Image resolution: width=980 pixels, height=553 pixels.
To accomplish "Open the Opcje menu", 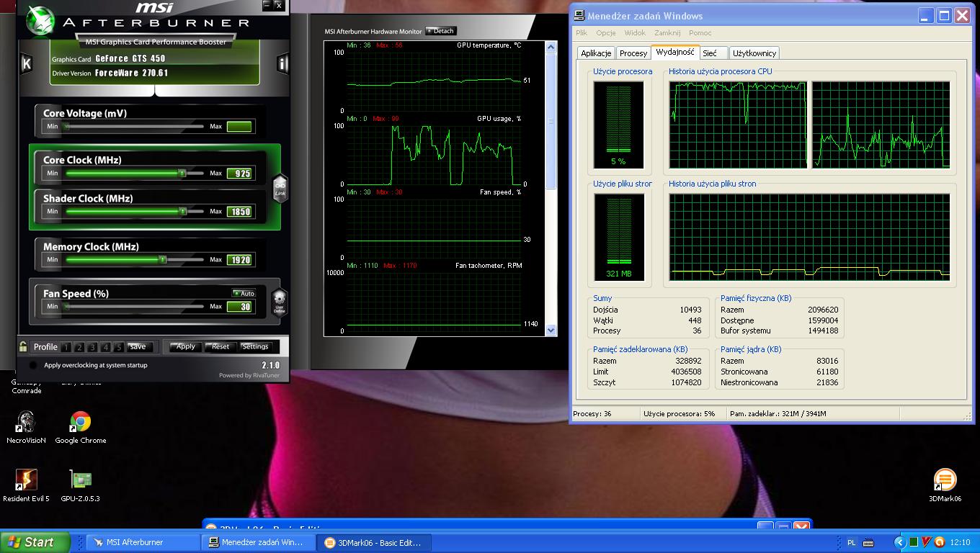I will [x=606, y=33].
